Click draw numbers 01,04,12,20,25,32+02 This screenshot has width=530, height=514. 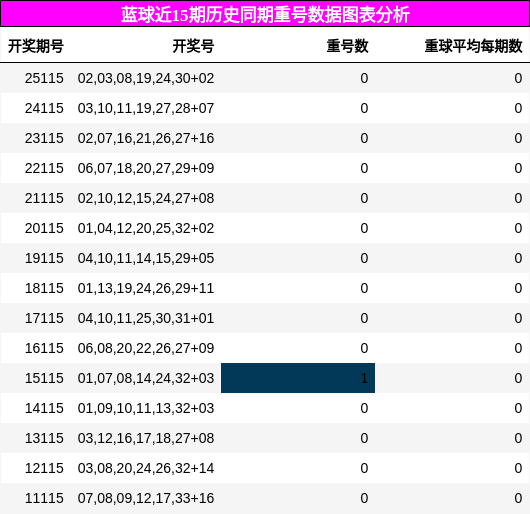(x=146, y=228)
